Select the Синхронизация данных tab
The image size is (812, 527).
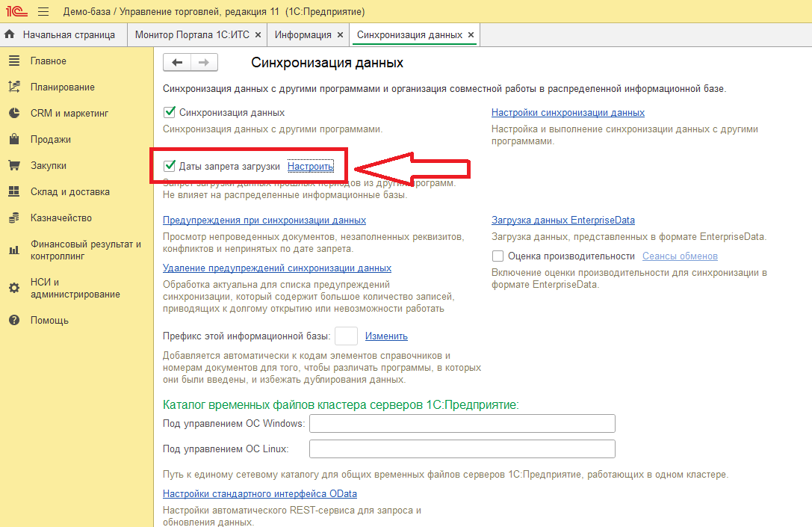click(409, 34)
